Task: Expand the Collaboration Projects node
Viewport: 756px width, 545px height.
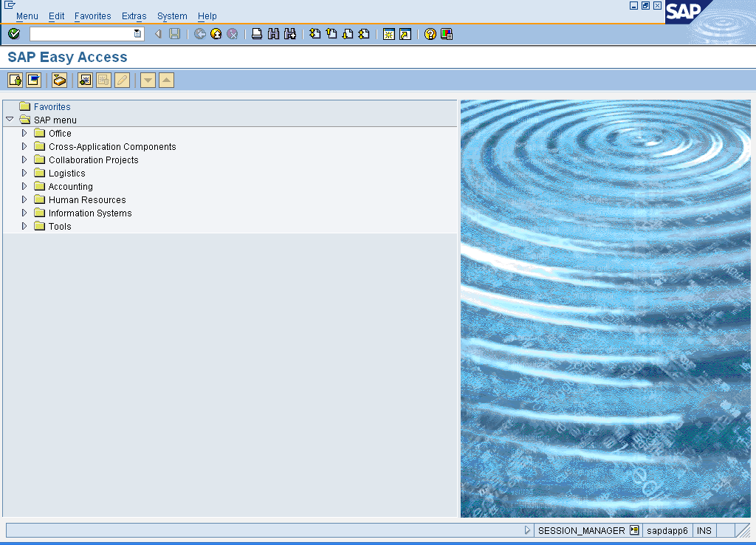Action: pos(24,160)
